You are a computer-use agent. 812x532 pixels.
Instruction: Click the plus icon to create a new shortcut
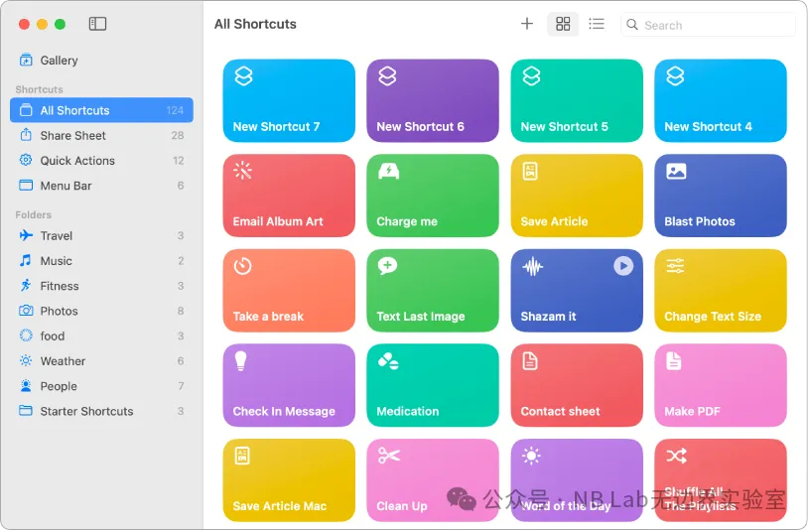tap(527, 24)
